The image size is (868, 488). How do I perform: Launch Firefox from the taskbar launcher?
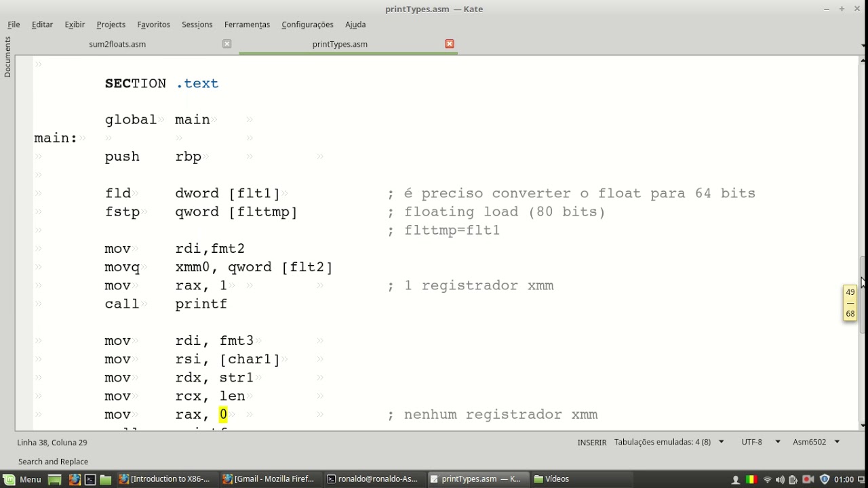point(75,479)
